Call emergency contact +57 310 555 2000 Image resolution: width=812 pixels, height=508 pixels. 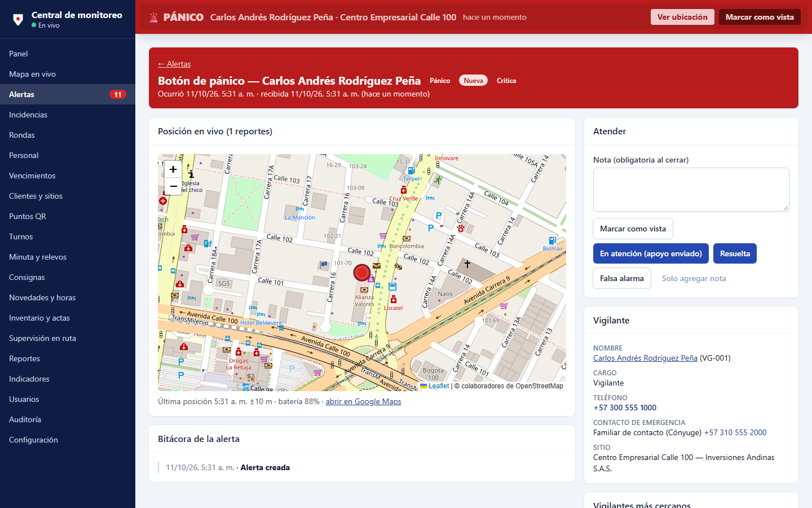tap(735, 432)
